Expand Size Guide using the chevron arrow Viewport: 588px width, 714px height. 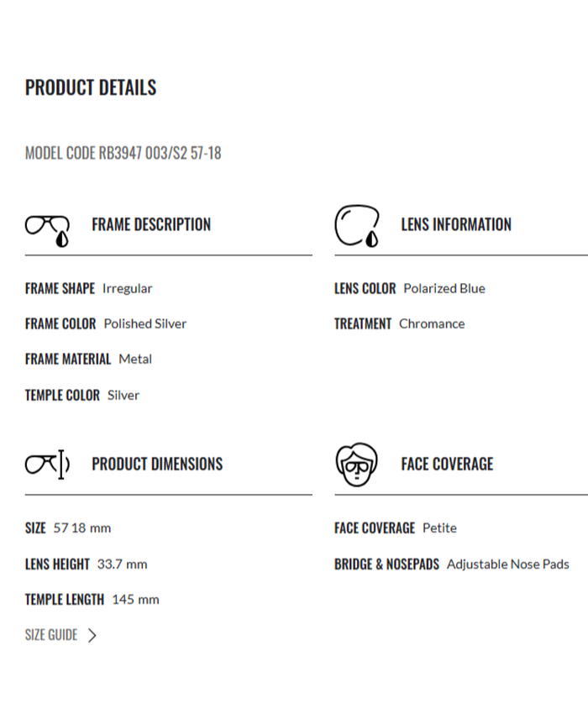(x=92, y=635)
